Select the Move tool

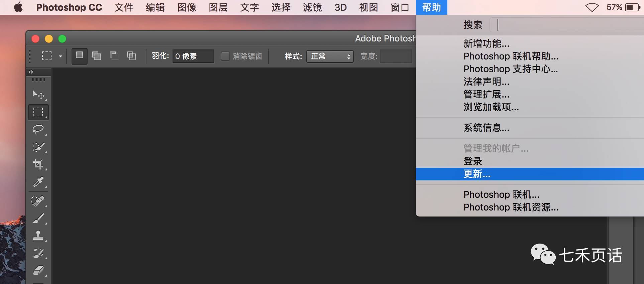pos(38,95)
